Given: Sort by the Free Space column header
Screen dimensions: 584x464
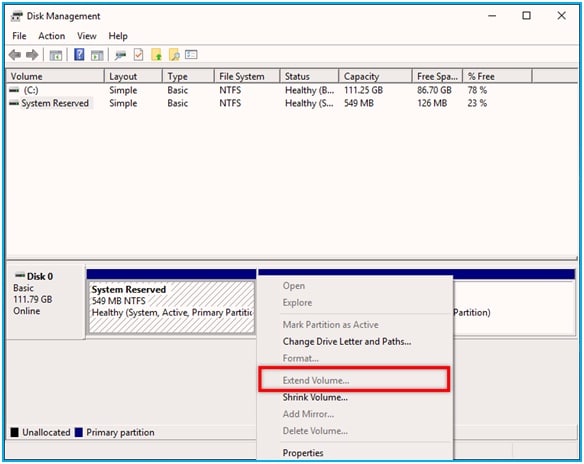Looking at the screenshot, I should [x=437, y=76].
